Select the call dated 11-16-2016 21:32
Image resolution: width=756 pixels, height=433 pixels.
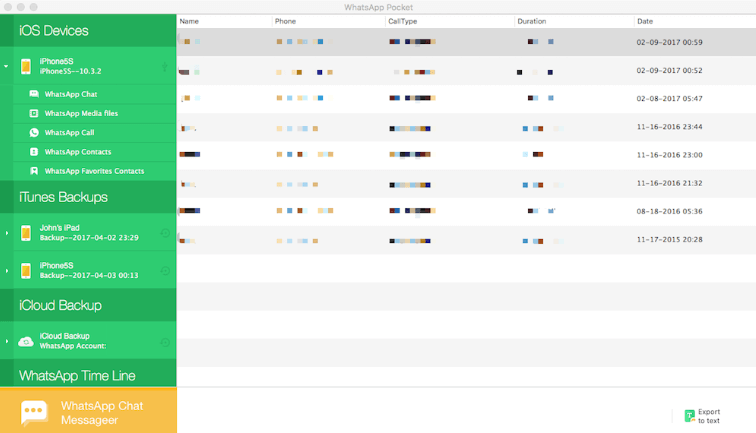466,183
